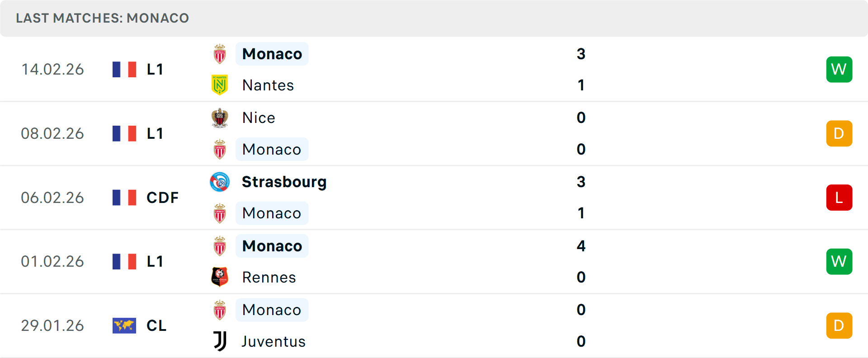Image resolution: width=868 pixels, height=358 pixels.
Task: Click the W badge for the Rennes victory
Action: (x=839, y=261)
